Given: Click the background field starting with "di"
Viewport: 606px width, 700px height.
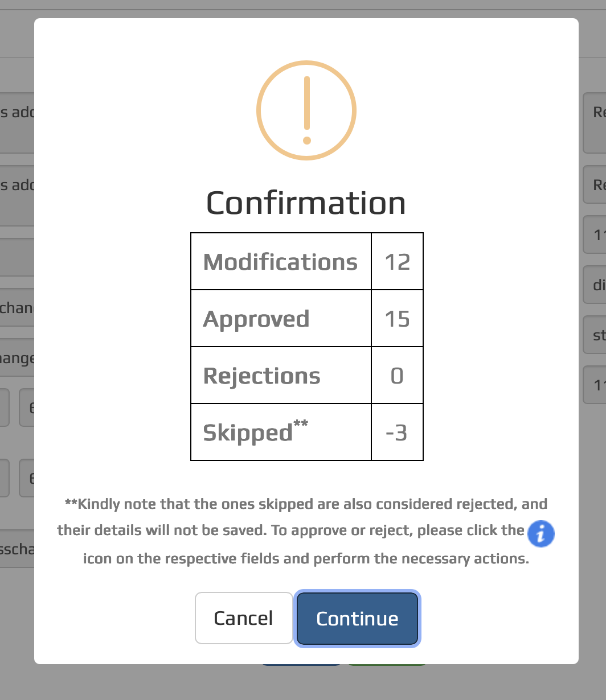Looking at the screenshot, I should (595, 284).
